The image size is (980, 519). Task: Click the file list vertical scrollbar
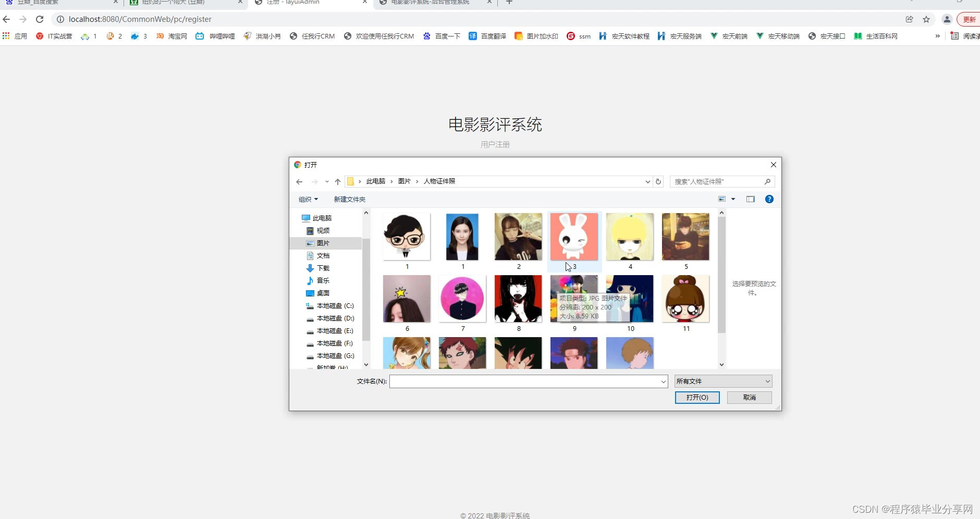pyautogui.click(x=721, y=275)
